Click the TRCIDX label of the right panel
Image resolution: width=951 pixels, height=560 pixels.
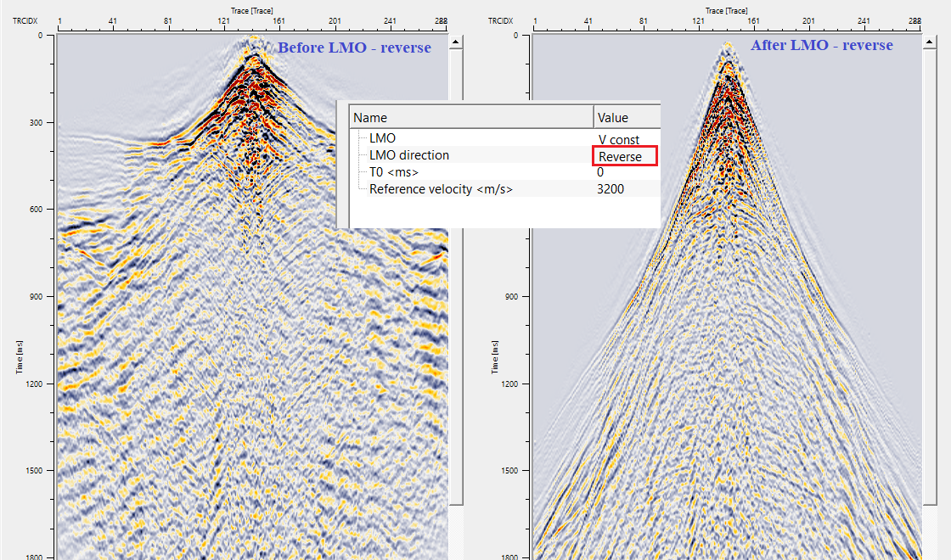click(x=502, y=20)
